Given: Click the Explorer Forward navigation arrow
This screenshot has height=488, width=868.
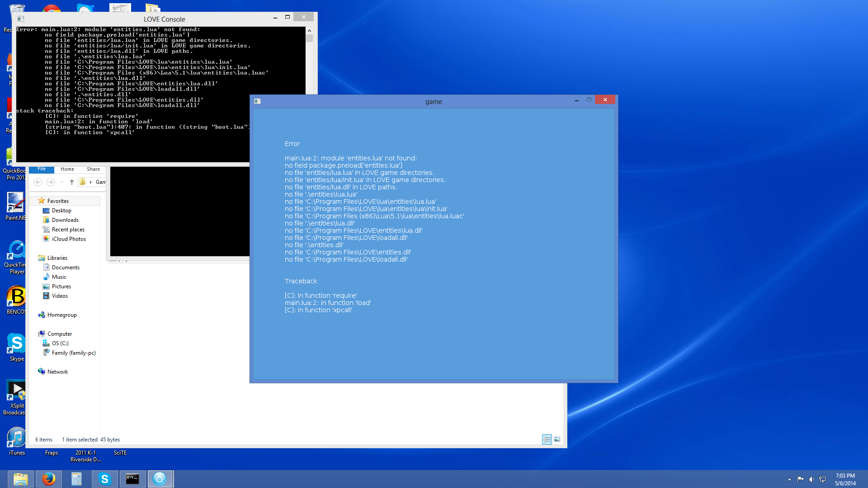Looking at the screenshot, I should pyautogui.click(x=51, y=182).
